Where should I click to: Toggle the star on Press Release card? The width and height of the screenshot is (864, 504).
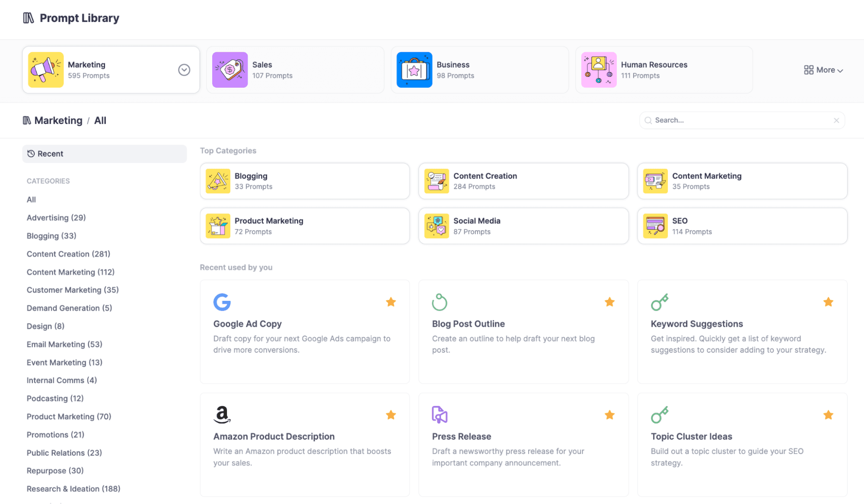(x=609, y=415)
